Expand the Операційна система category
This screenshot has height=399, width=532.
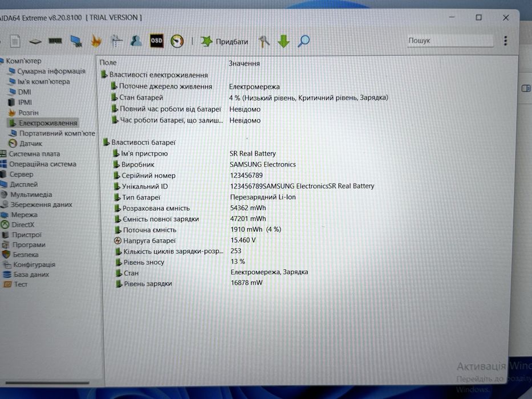(38, 164)
